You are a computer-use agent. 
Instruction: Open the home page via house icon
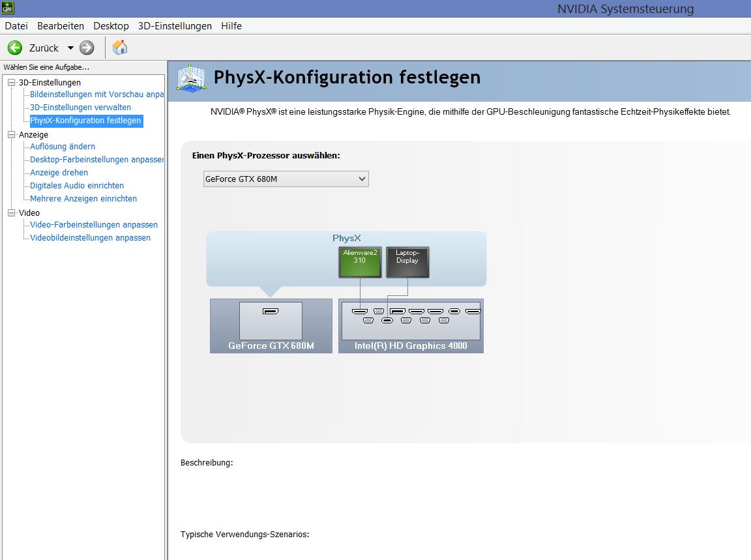[x=120, y=48]
